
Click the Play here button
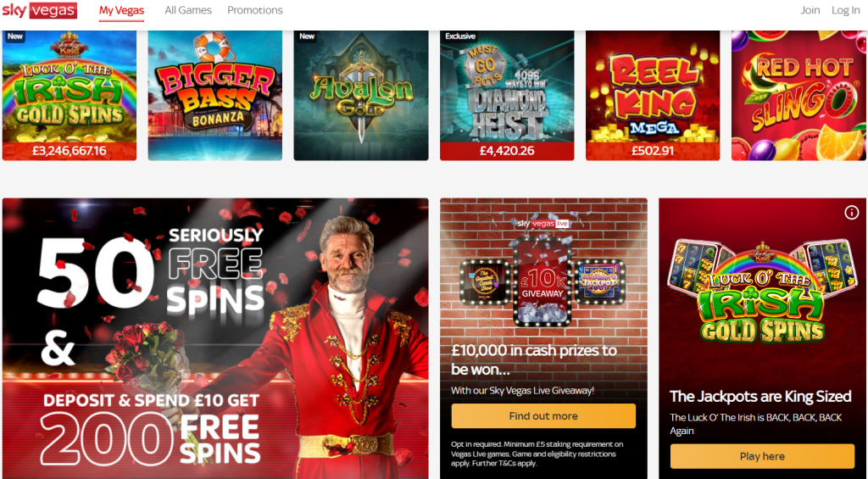pyautogui.click(x=762, y=456)
